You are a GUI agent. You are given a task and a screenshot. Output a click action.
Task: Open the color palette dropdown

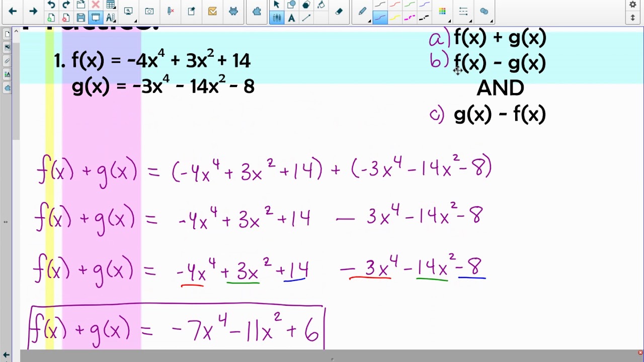click(x=443, y=11)
